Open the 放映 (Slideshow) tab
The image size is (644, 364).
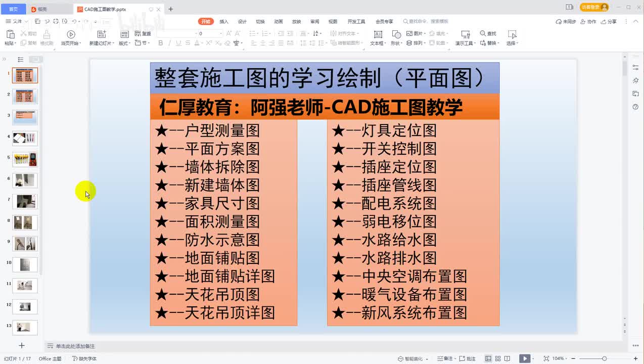(297, 22)
